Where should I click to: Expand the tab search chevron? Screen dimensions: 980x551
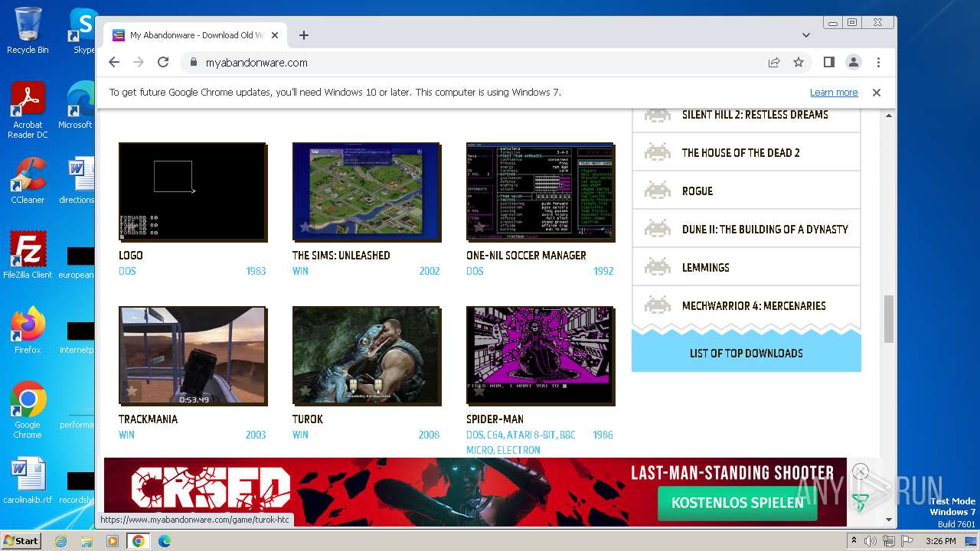pos(806,35)
